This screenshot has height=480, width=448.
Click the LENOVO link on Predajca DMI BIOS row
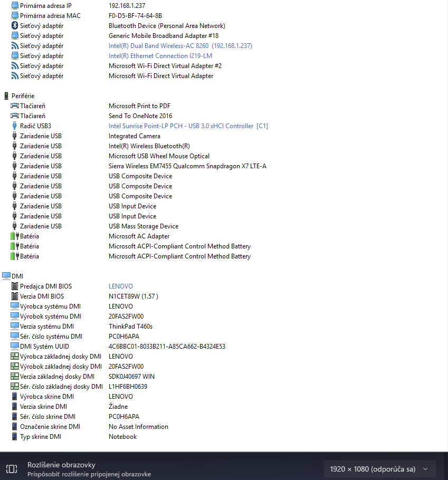click(120, 286)
